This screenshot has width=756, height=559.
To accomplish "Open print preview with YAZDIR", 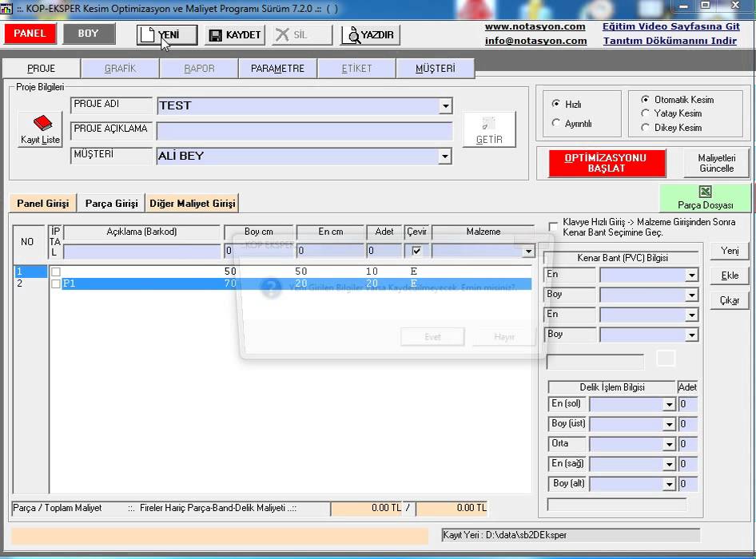I will (x=370, y=35).
